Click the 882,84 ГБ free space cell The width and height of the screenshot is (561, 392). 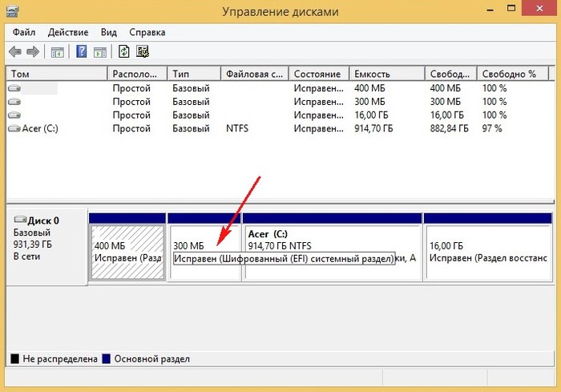(449, 128)
